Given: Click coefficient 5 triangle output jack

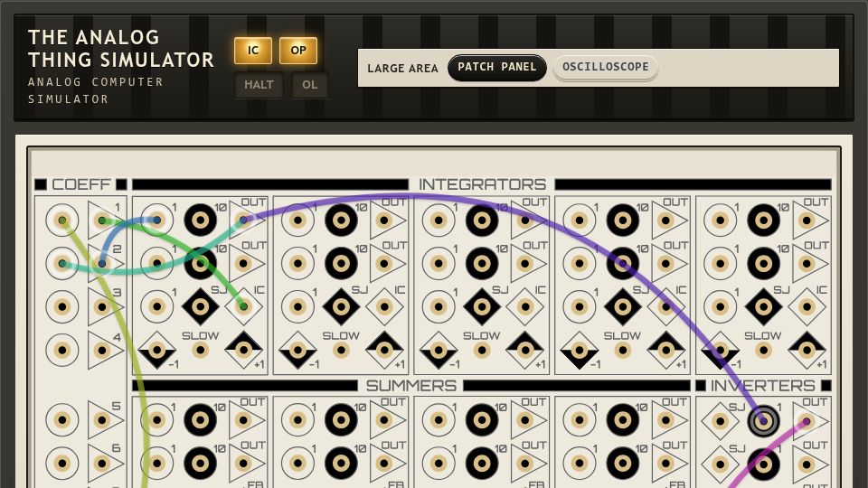Looking at the screenshot, I should (102, 420).
